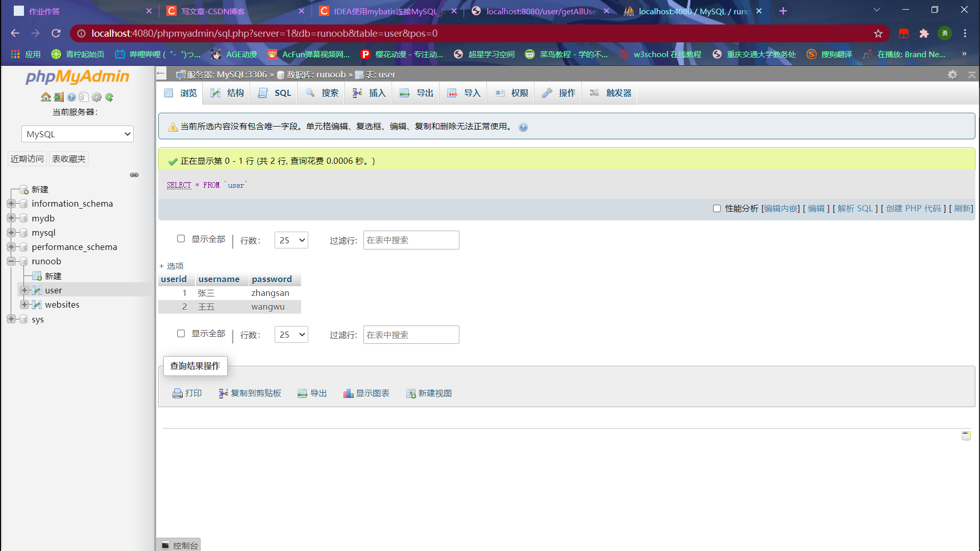Screen dimensions: 980x551
Task: Enable the 性能分析 checkbox
Action: pos(717,208)
